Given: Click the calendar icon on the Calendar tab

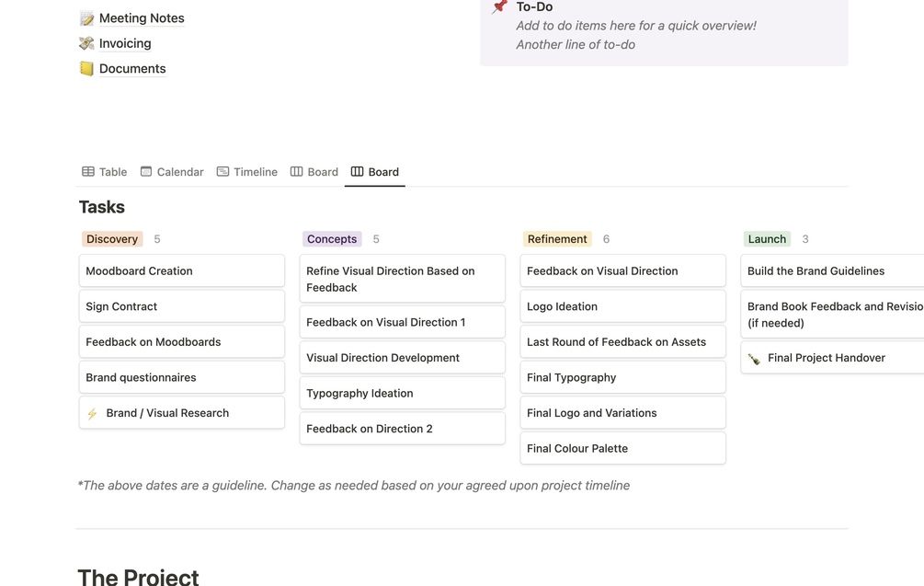Looking at the screenshot, I should click(146, 171).
